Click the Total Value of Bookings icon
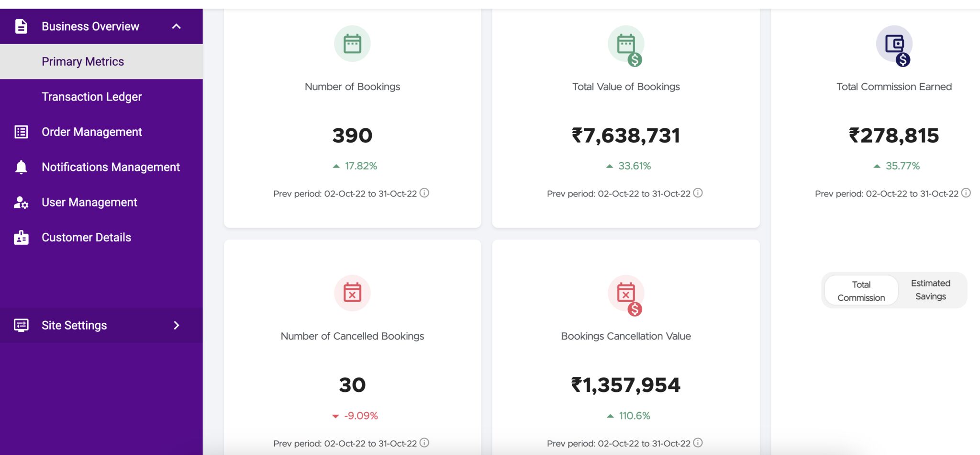The width and height of the screenshot is (980, 455). click(x=626, y=45)
